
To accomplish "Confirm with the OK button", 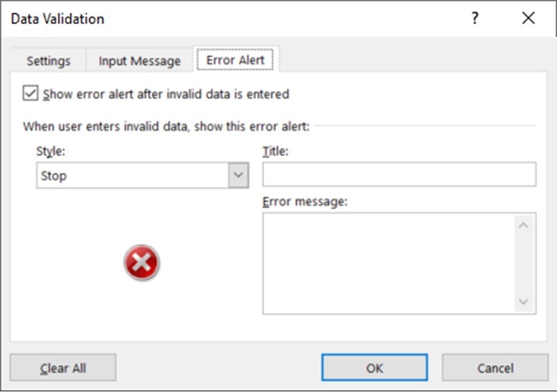I will [x=374, y=367].
